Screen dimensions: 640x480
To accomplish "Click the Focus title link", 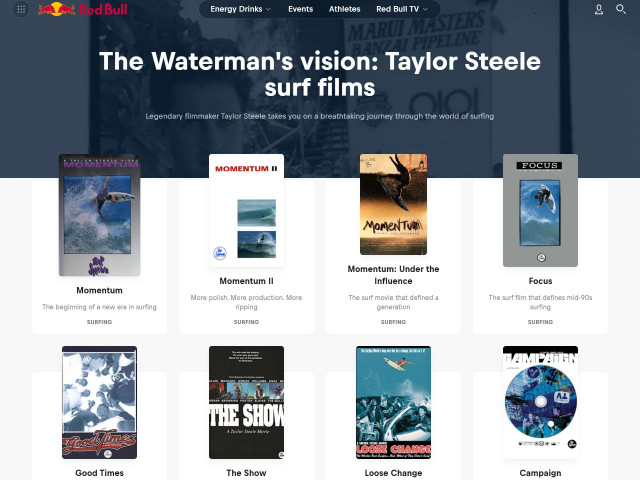I will 540,281.
